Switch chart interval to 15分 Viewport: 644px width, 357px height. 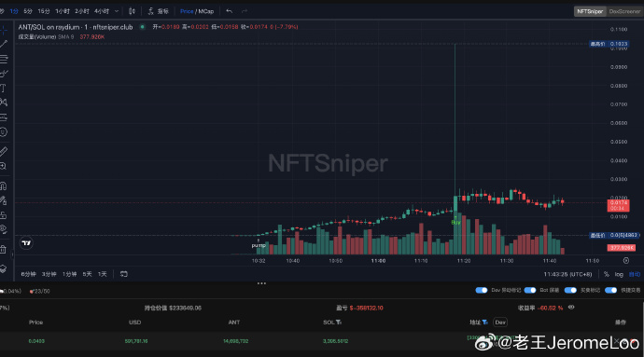[x=44, y=11]
